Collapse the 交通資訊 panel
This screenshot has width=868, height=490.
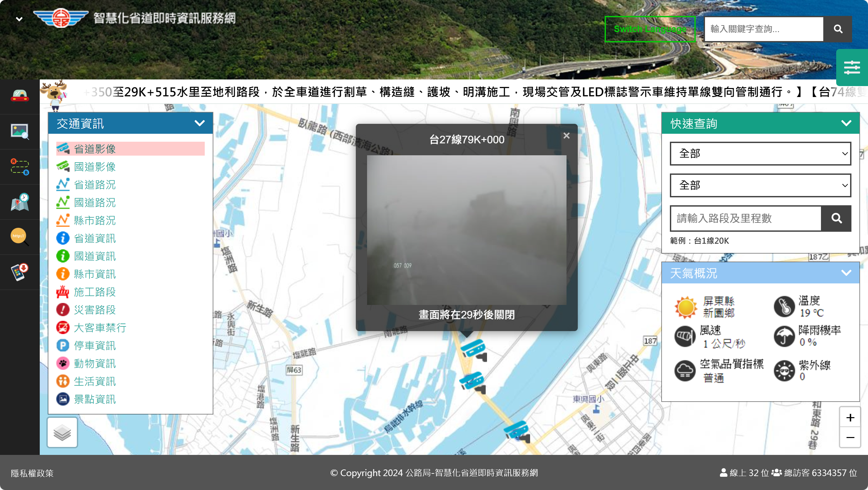pyautogui.click(x=199, y=123)
